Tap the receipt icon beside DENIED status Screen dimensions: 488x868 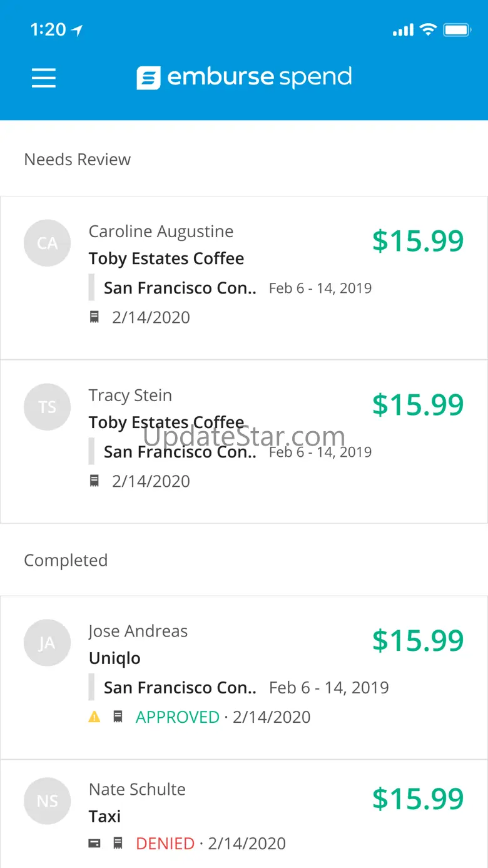click(118, 844)
